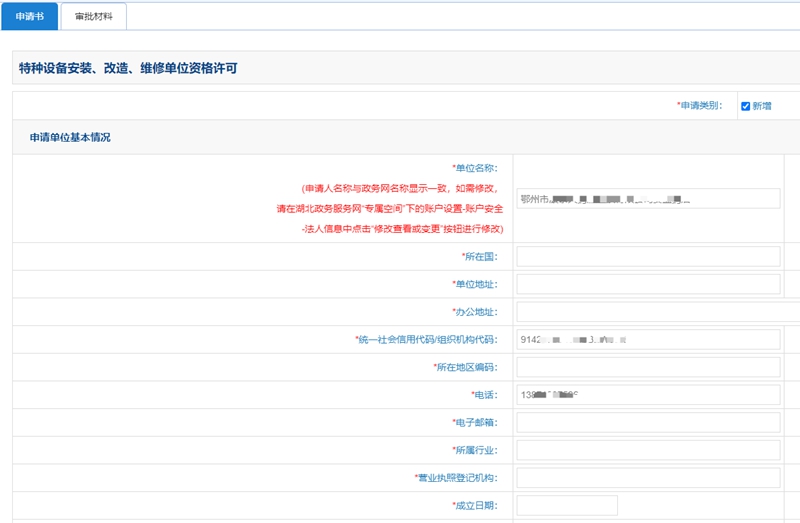Click the 单位名称 input field
Screen dimensions: 800x523
pos(648,199)
